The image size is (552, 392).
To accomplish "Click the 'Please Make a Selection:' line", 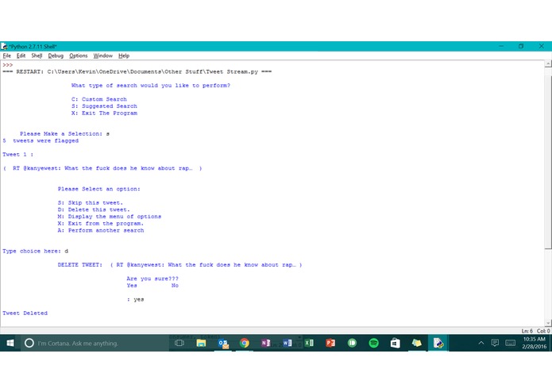I will tap(65, 133).
